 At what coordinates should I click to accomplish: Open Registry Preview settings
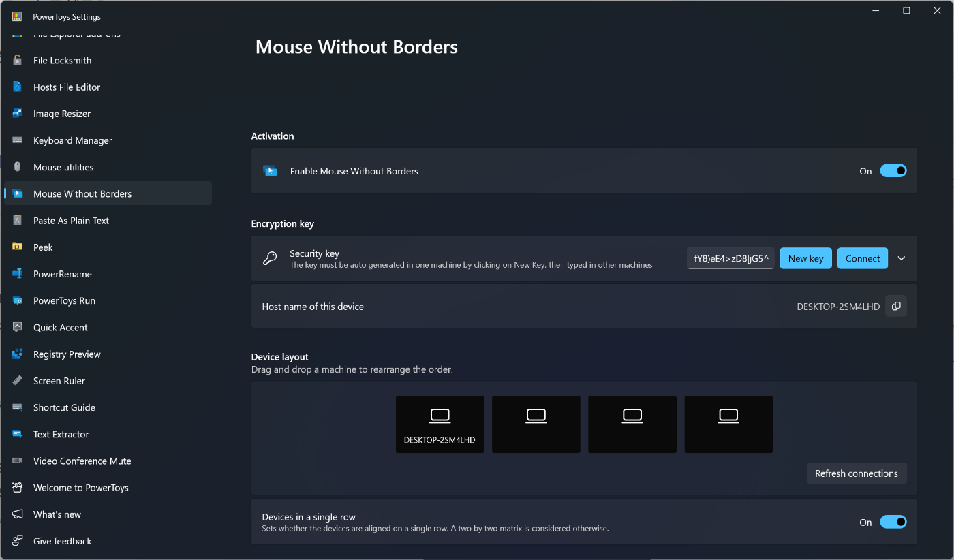point(108,354)
